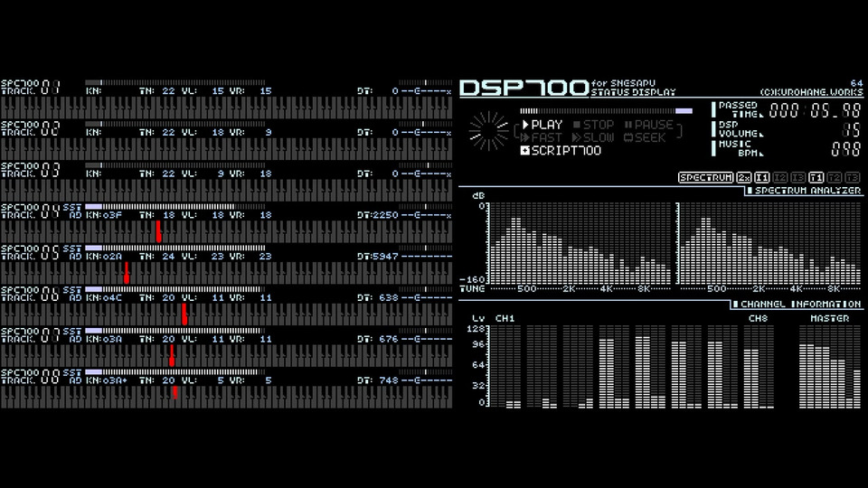
Task: Click the Track 01 pan indicator at right
Action: pyautogui.click(x=425, y=82)
